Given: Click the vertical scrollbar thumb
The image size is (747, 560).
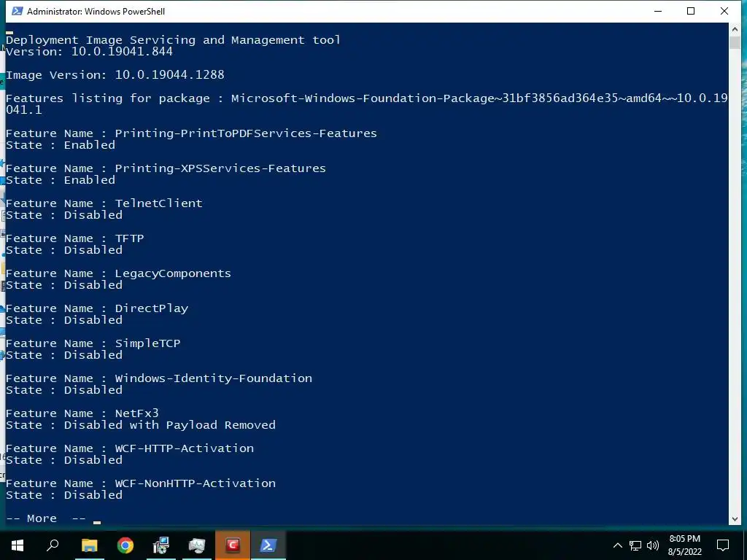Looking at the screenshot, I should (735, 42).
